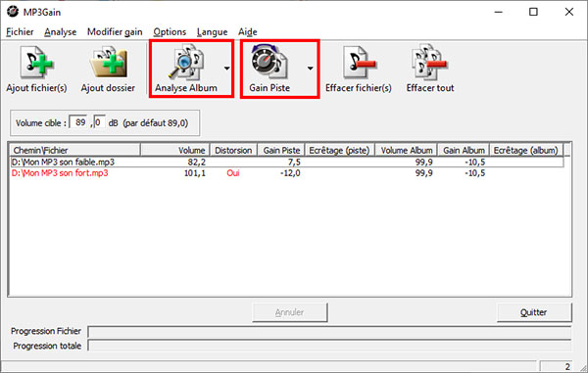Click Gain Album column header
This screenshot has height=373, width=588.
[464, 150]
